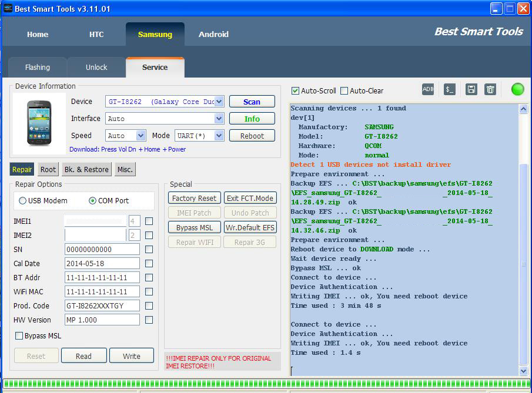The height and width of the screenshot is (393, 532).
Task: Click the Cal Date input field
Action: (x=102, y=264)
